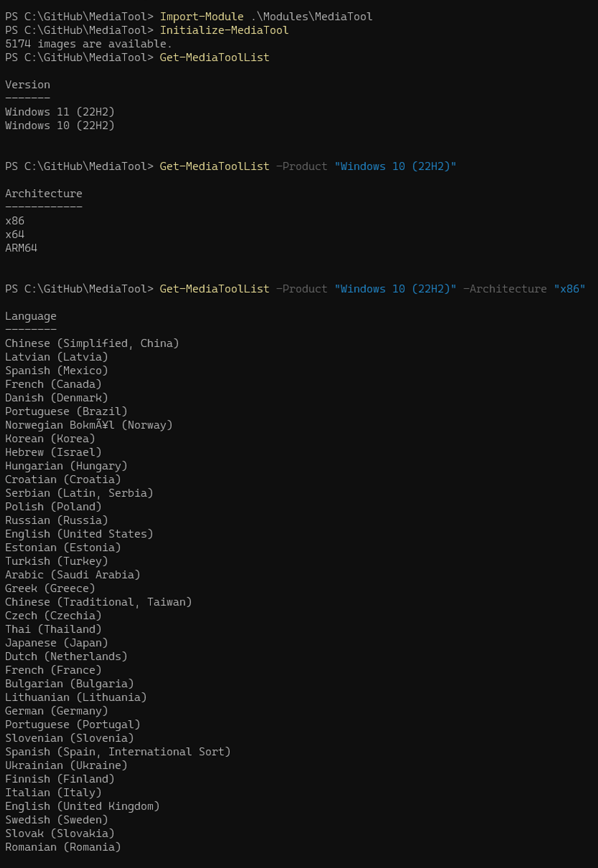Select the Windows 11 (22H2) output row
Viewport: 598px width, 868px height.
point(60,112)
